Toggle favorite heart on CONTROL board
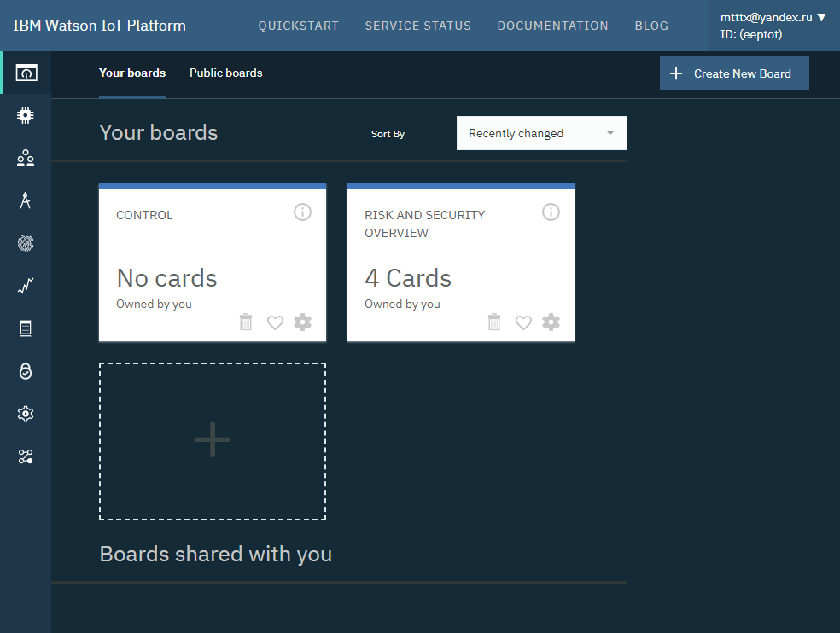The width and height of the screenshot is (840, 633). (x=275, y=322)
